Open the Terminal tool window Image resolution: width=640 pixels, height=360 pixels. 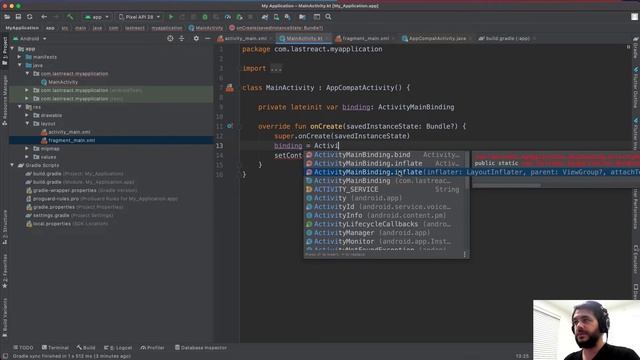tap(55, 348)
